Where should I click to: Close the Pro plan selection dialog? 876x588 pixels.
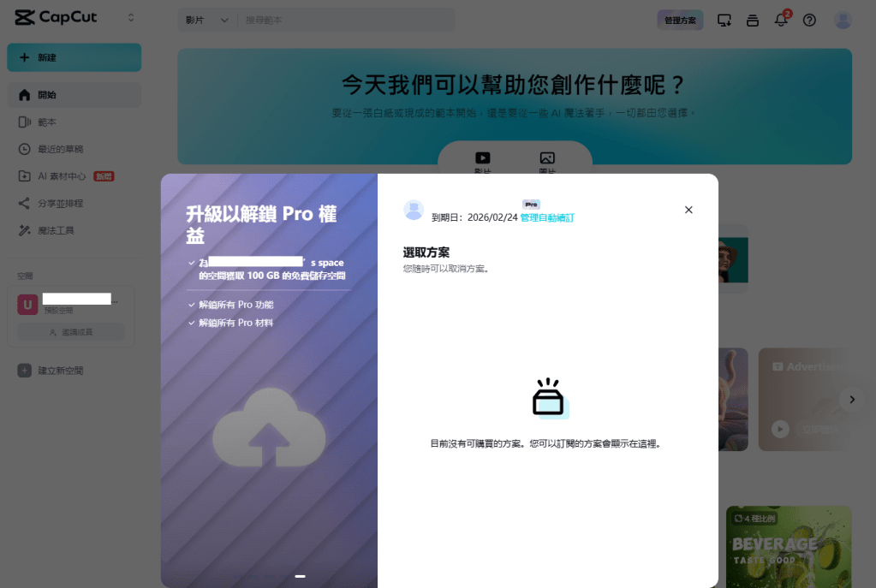pyautogui.click(x=688, y=210)
